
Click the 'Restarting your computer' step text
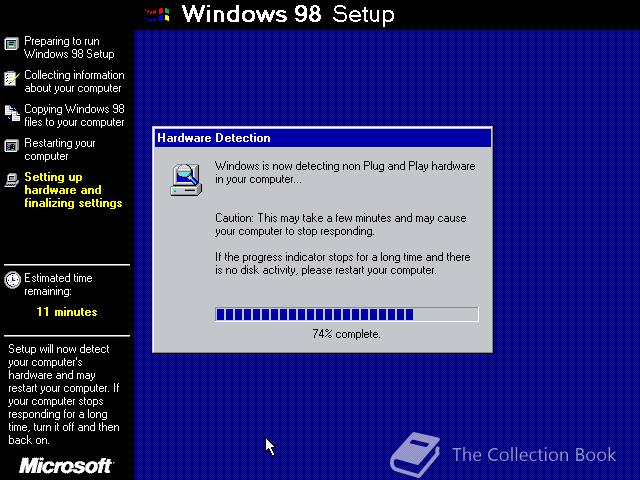click(x=60, y=149)
